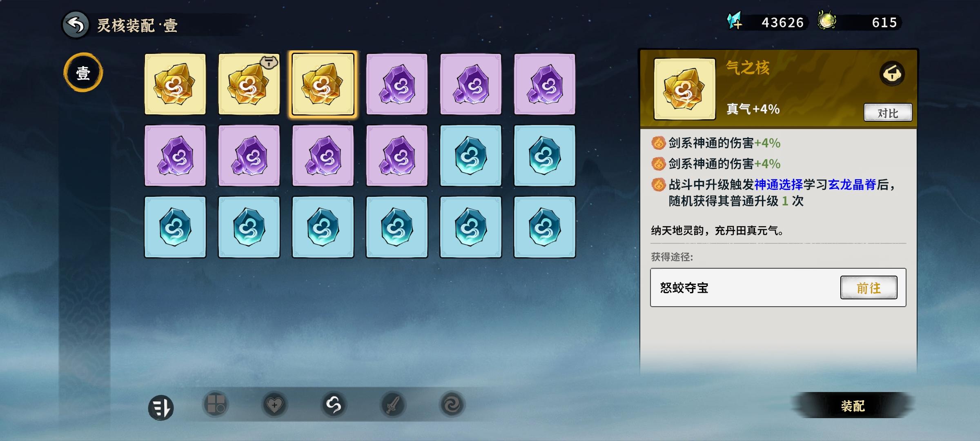Click the 对比 compare button

click(x=888, y=113)
